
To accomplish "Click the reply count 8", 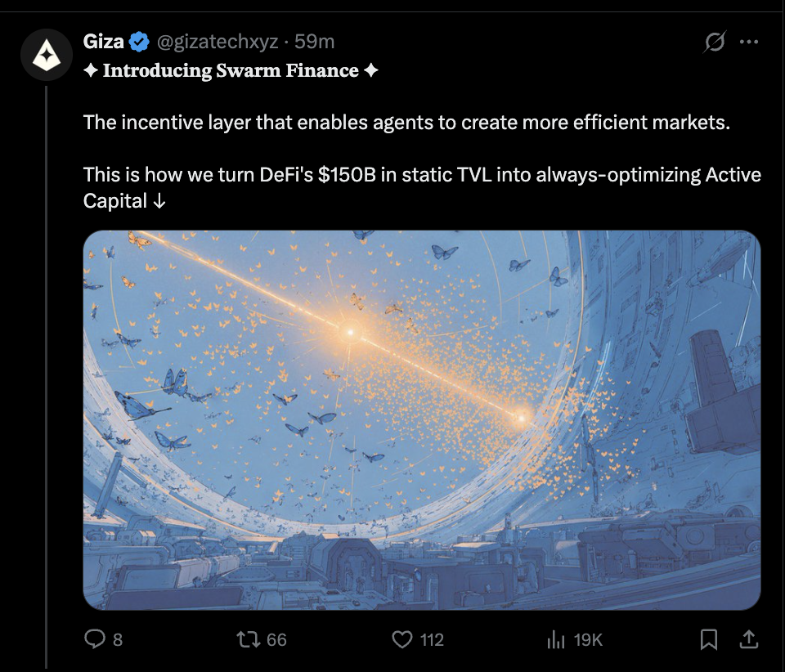I will click(118, 639).
